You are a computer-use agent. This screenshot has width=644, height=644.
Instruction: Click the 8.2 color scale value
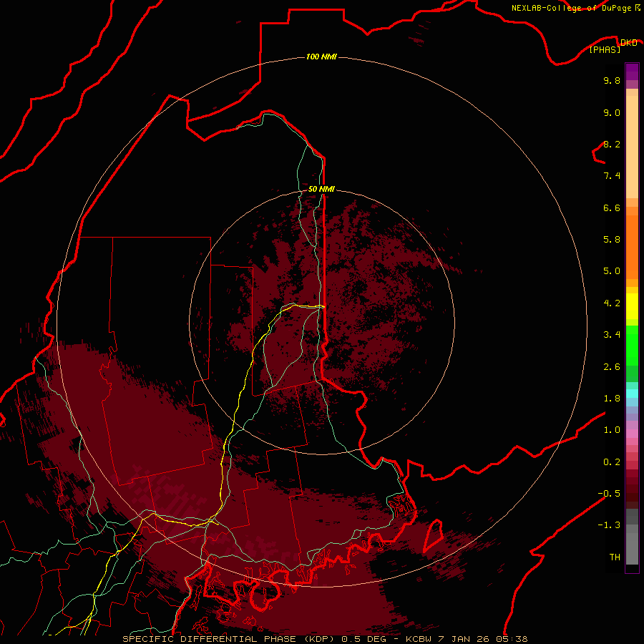click(x=612, y=144)
